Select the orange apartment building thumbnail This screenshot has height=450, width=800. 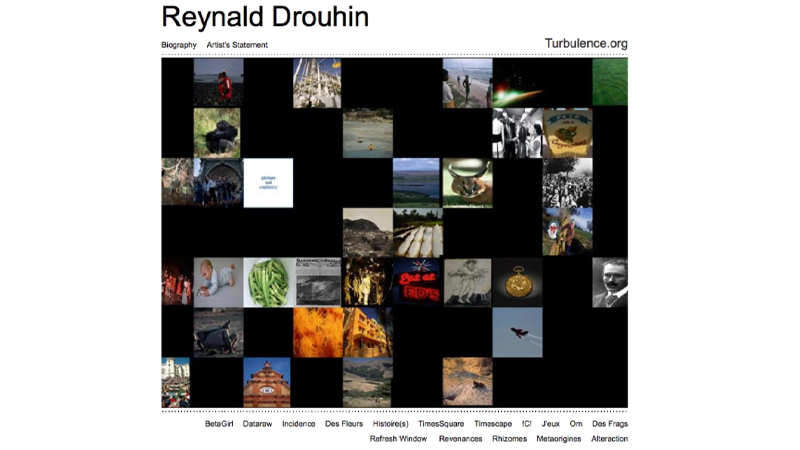tap(368, 333)
